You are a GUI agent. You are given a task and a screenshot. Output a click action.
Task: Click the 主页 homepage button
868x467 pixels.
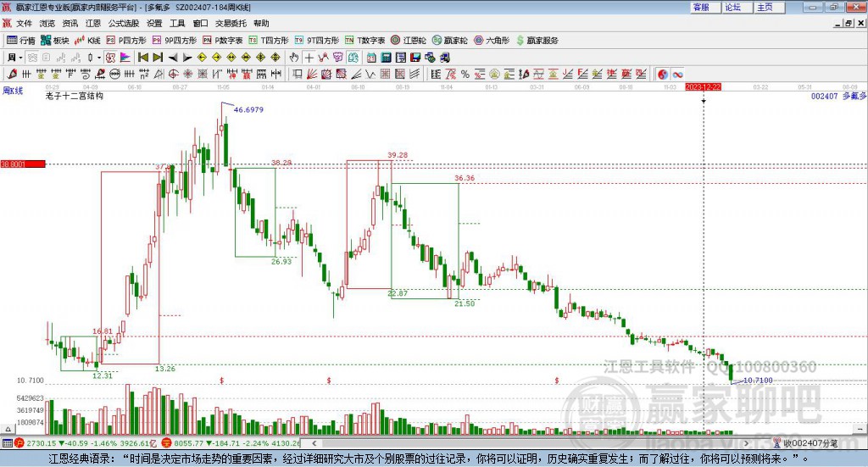point(769,7)
